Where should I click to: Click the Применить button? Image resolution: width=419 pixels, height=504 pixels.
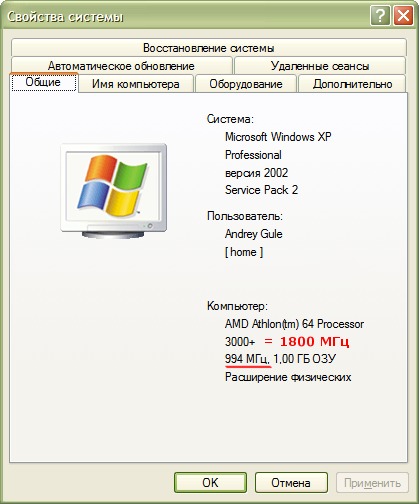[x=372, y=482]
